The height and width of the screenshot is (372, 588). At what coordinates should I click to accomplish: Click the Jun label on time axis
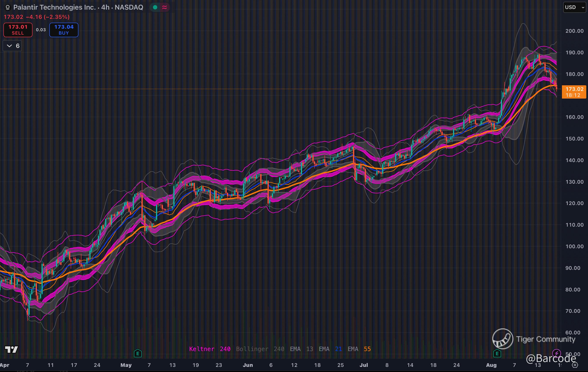pos(248,365)
